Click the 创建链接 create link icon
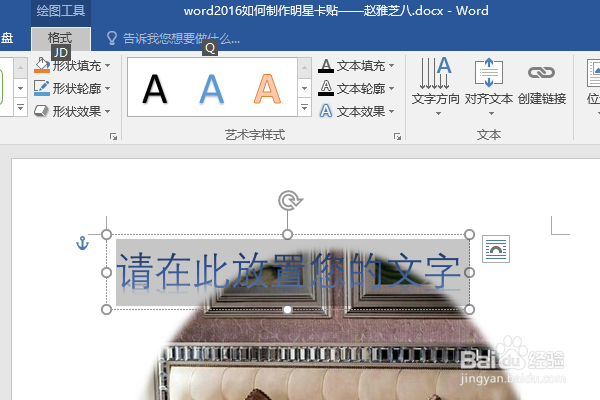This screenshot has width=600, height=400. pos(541,72)
